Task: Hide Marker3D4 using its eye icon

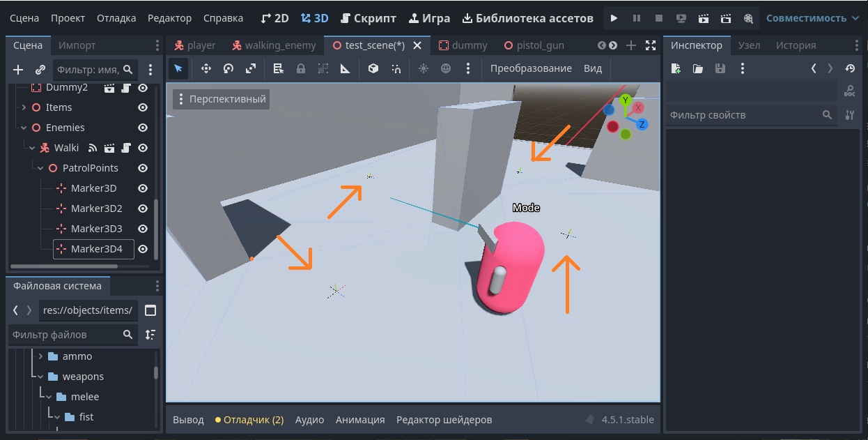Action: [x=143, y=249]
